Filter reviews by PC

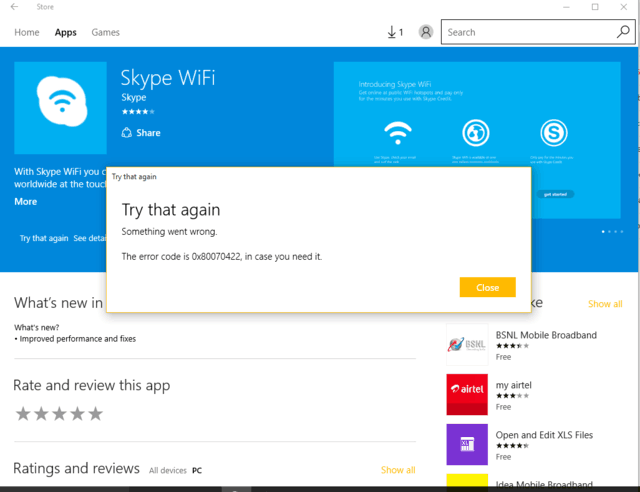197,470
